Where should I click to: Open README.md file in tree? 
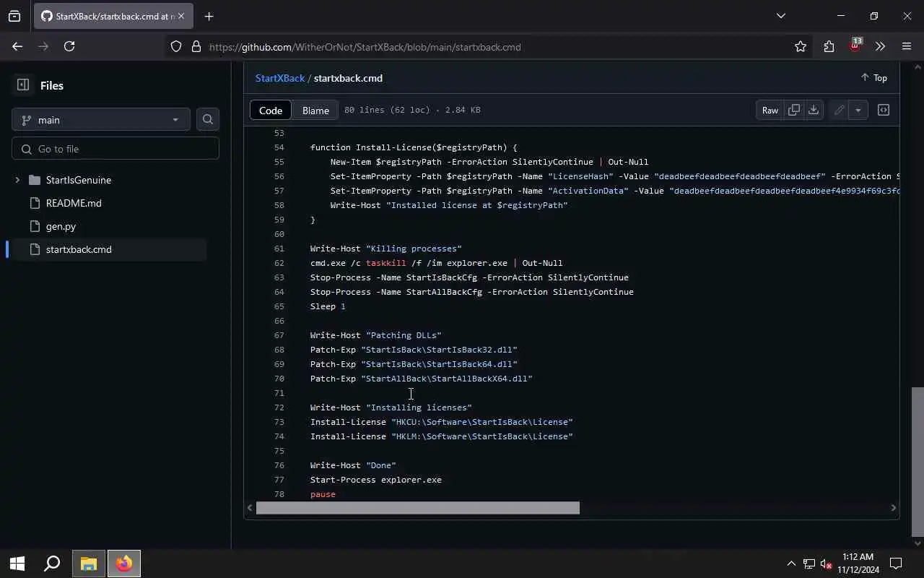(74, 203)
